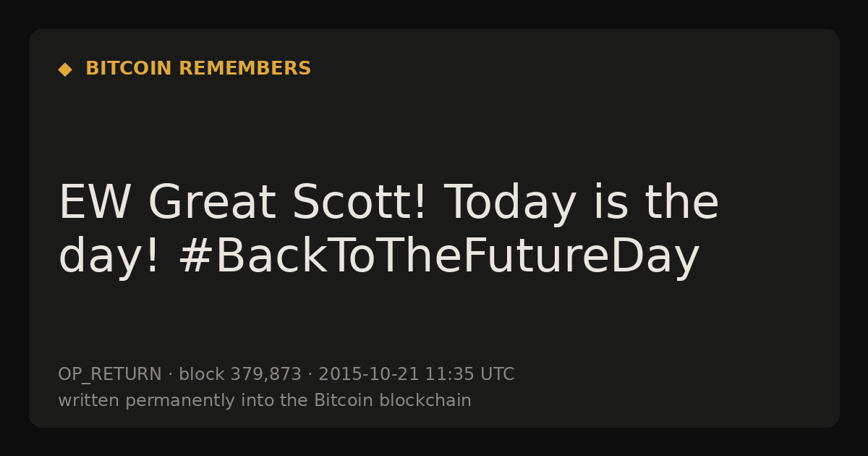Screen dimensions: 868x456
Task: Click the 11:35 timestamp
Action: [449, 375]
